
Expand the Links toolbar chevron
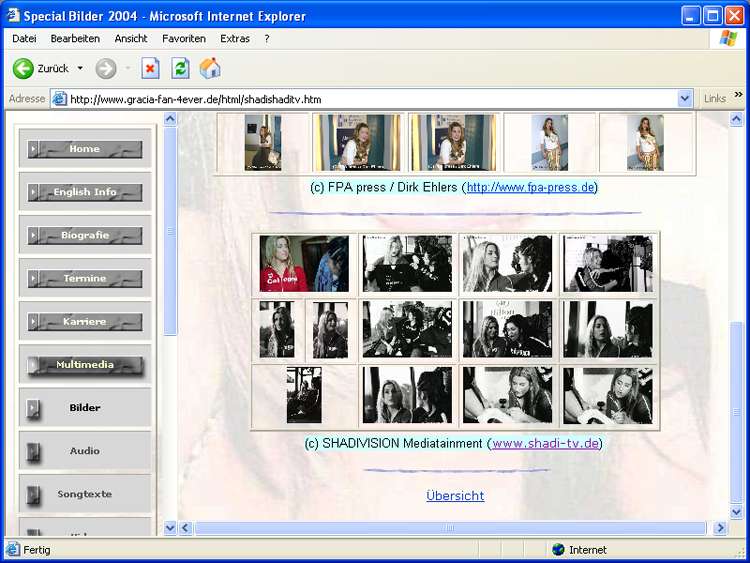click(x=739, y=94)
